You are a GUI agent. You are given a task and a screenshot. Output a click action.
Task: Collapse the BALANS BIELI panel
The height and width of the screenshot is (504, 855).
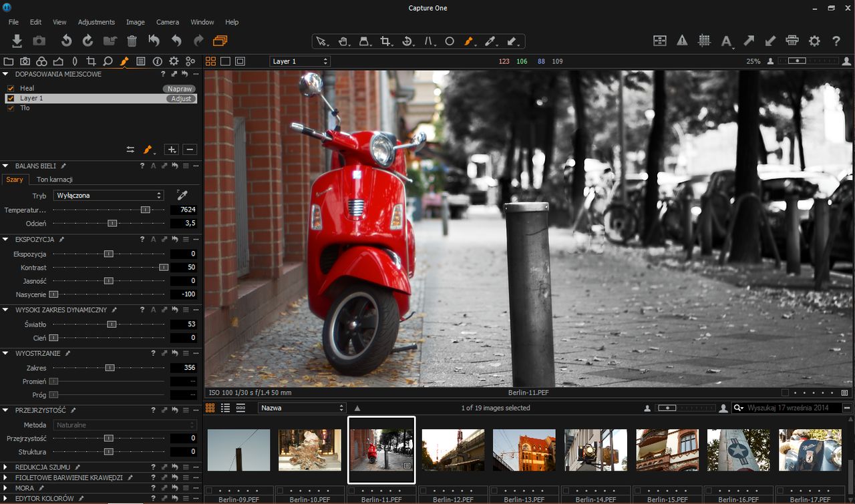5,166
